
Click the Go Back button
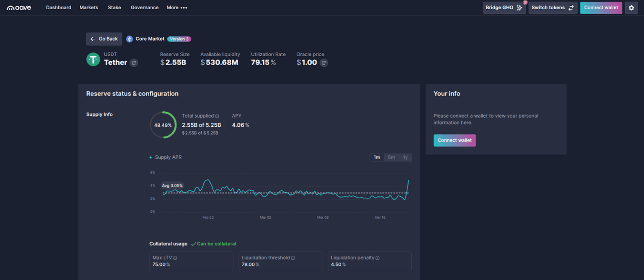pos(104,39)
